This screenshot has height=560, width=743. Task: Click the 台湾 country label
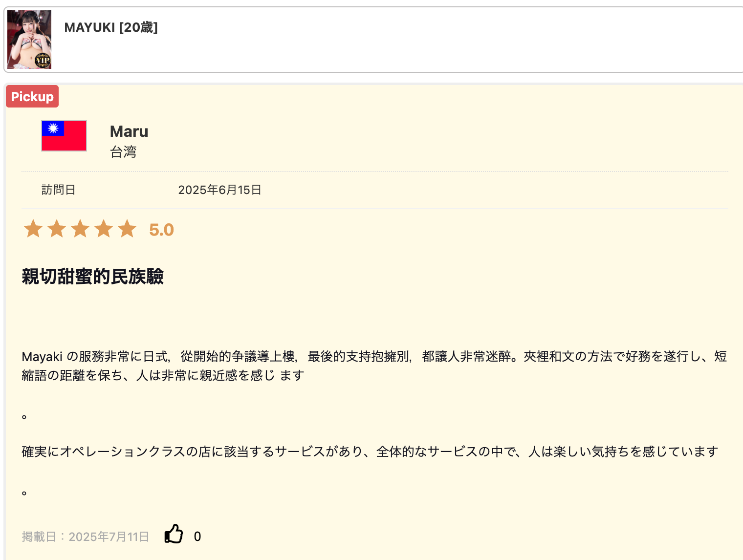coord(123,152)
